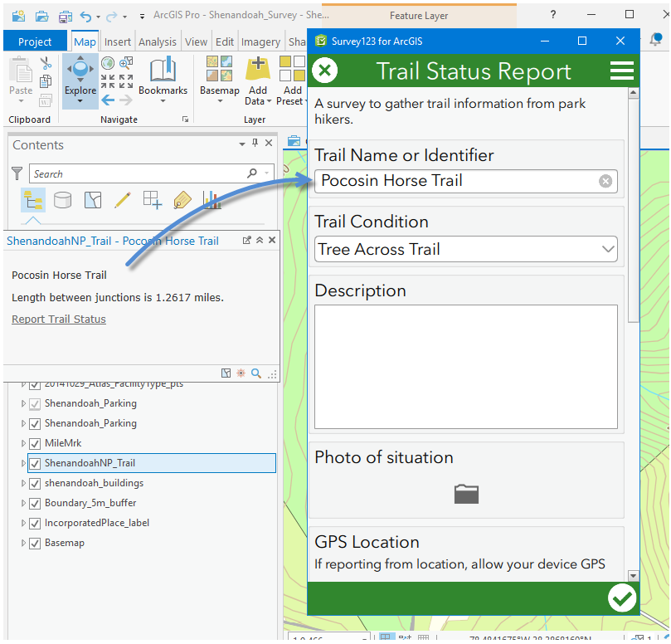
Task: Toggle the ShenandoahNP_Trail layer checkbox
Action: coord(35,463)
